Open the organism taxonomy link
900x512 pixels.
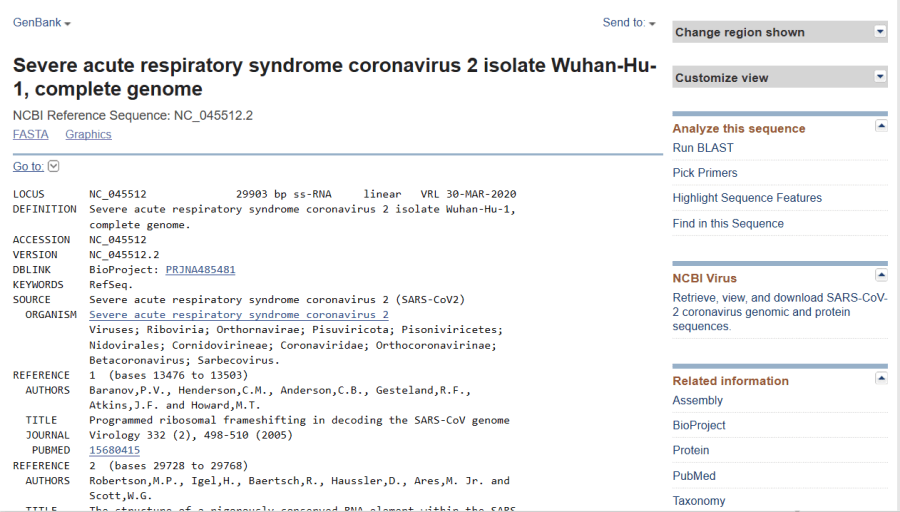coord(238,315)
